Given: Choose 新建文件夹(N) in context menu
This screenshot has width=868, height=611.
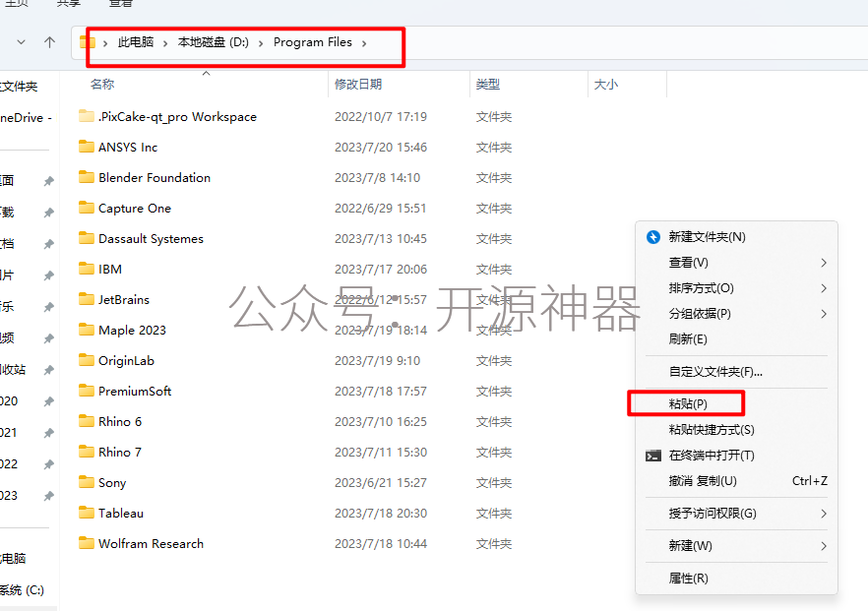Looking at the screenshot, I should click(x=736, y=237).
